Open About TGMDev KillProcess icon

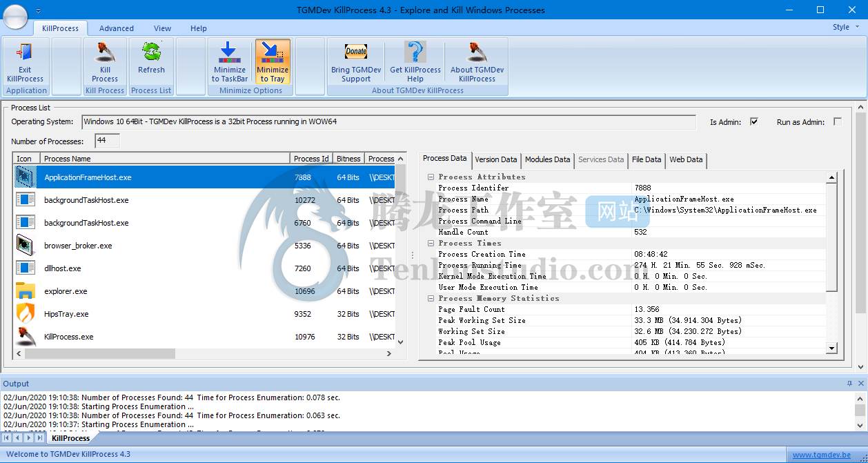pyautogui.click(x=477, y=52)
